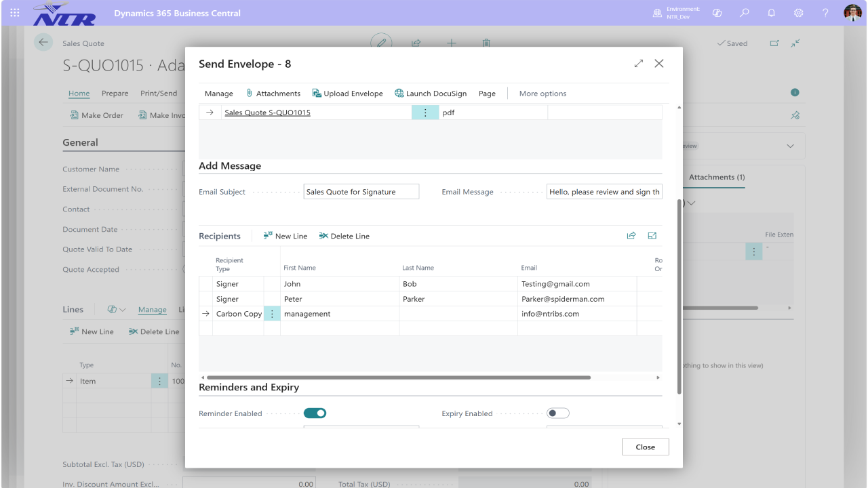Open row menu for Sales Quote S-QUO1015 document

(x=425, y=113)
